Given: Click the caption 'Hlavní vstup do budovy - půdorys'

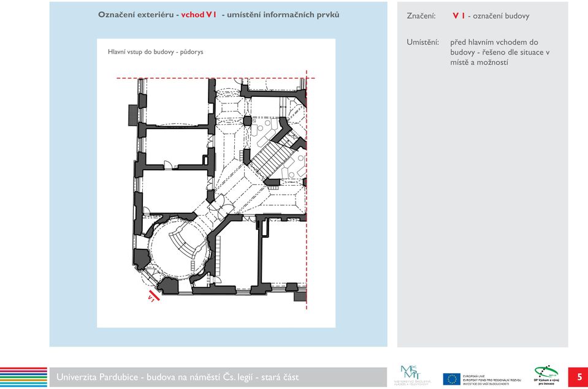Looking at the screenshot, I should click(155, 51).
